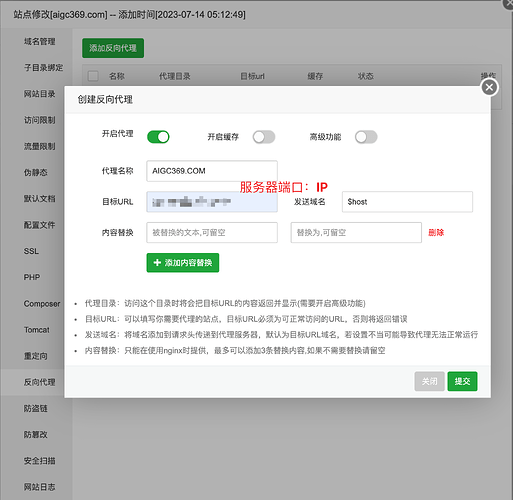Click the 代理名称 input field

click(212, 171)
